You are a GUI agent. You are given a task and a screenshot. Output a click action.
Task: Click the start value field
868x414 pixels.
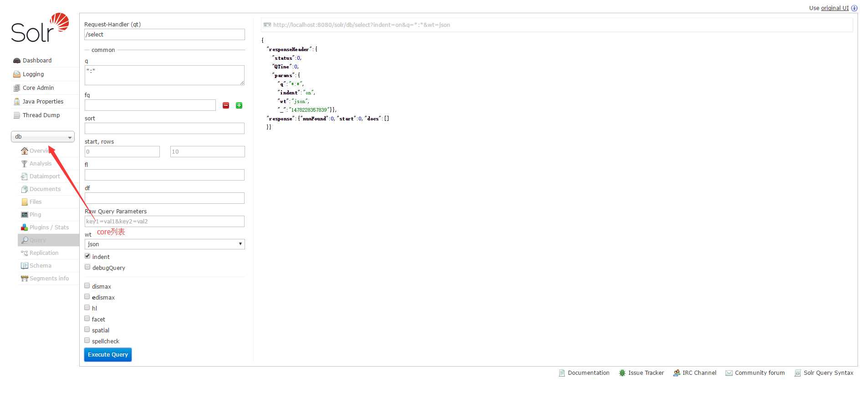point(122,152)
